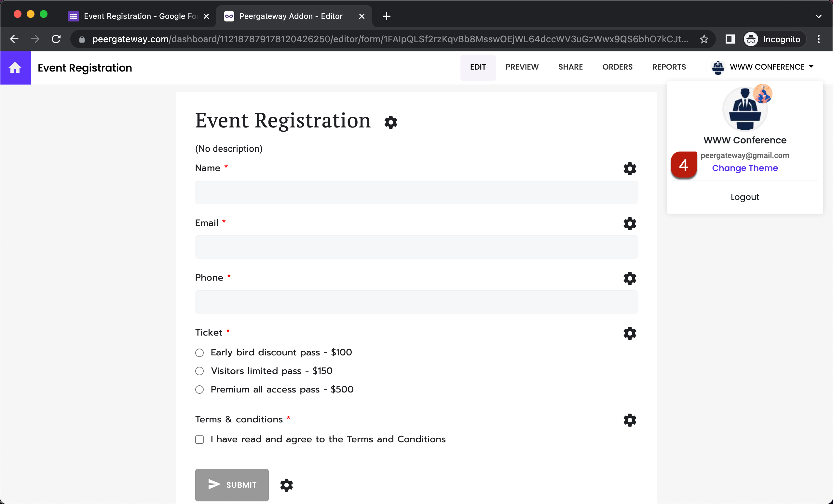Open settings gear beside Event Registration title
The width and height of the screenshot is (833, 504).
click(390, 122)
